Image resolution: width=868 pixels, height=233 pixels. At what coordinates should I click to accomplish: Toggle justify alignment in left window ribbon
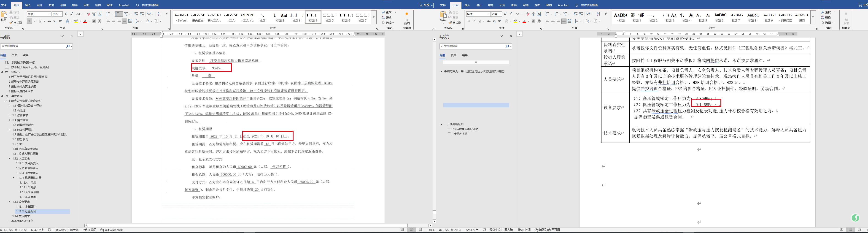coord(125,21)
